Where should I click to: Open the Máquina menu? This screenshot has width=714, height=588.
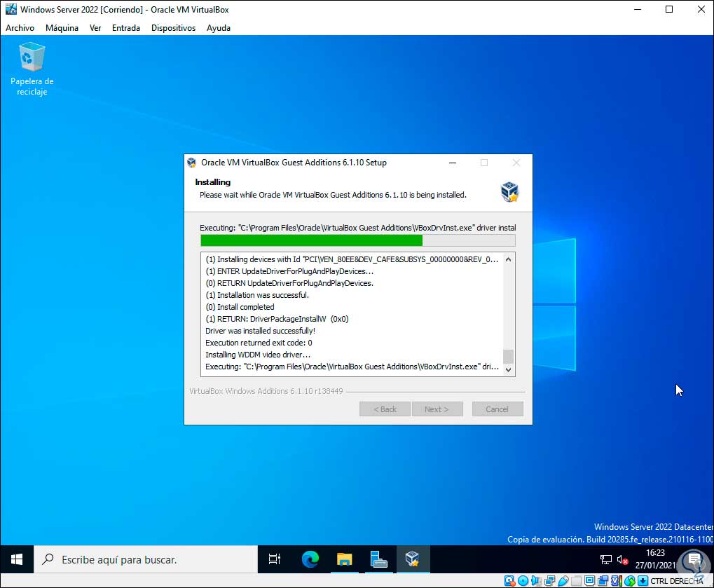62,28
